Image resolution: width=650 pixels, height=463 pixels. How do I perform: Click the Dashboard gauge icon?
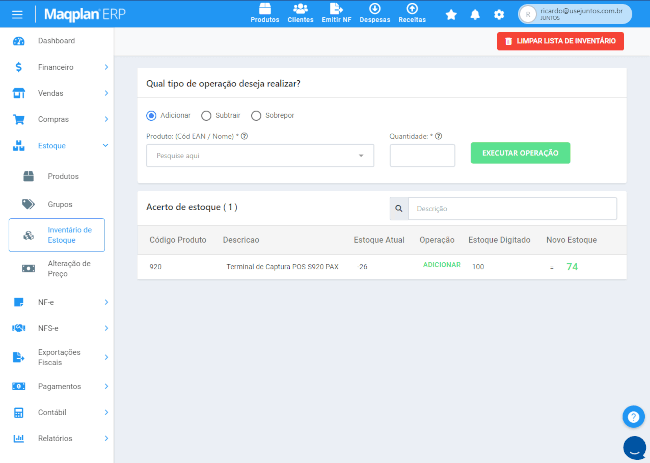pos(19,41)
